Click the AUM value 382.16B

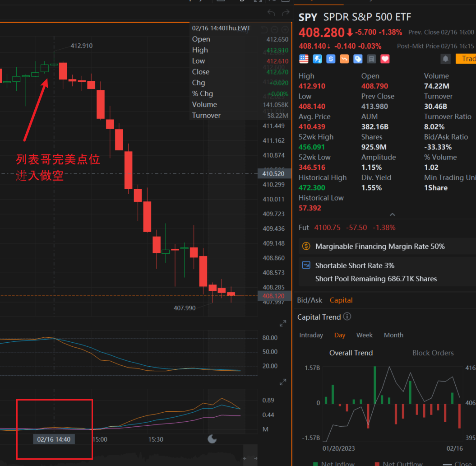(374, 127)
